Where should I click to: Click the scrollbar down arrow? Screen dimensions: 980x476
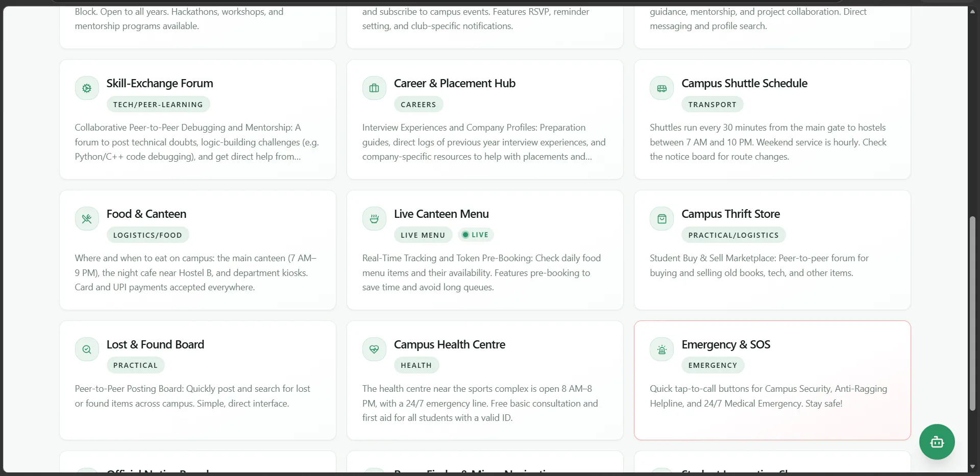pos(972,467)
